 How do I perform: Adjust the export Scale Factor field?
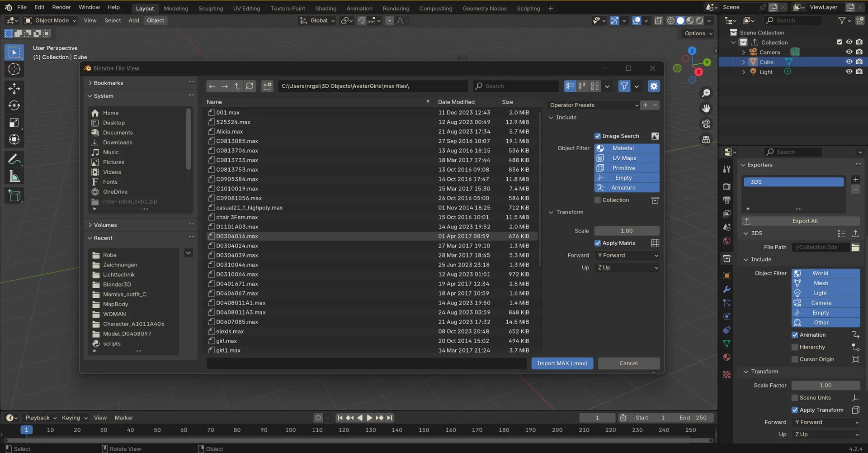(826, 386)
